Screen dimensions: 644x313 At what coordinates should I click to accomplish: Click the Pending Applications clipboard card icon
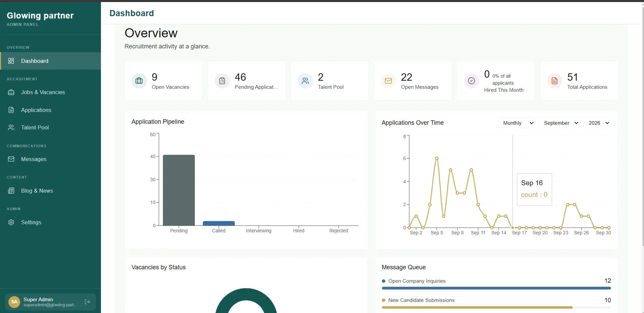[x=222, y=81]
